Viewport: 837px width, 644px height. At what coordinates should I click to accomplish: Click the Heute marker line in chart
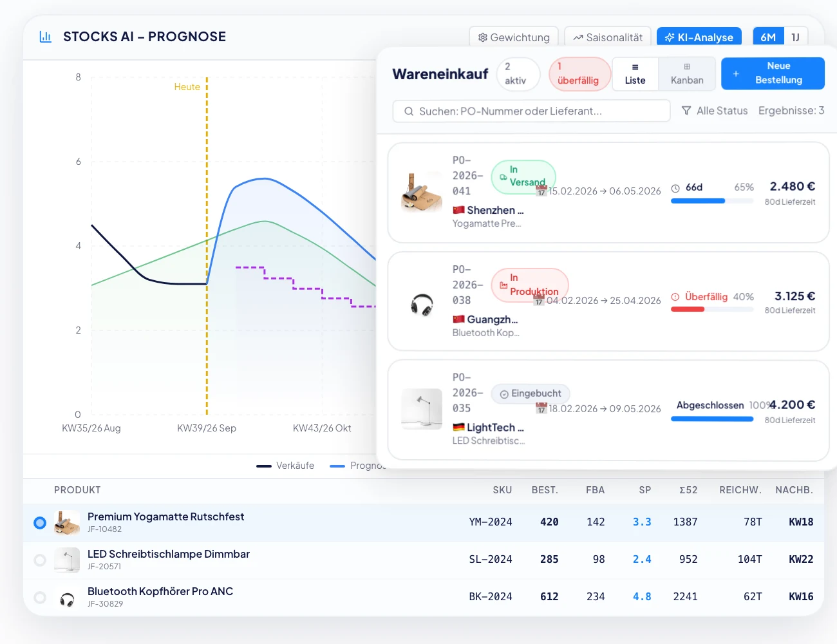click(x=207, y=246)
